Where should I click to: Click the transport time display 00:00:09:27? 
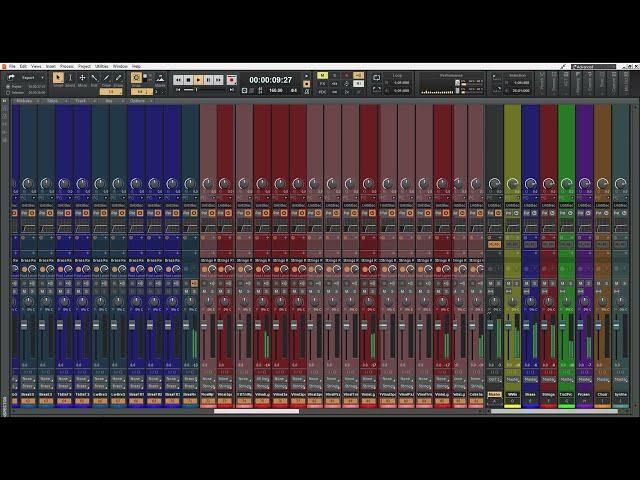coord(270,79)
